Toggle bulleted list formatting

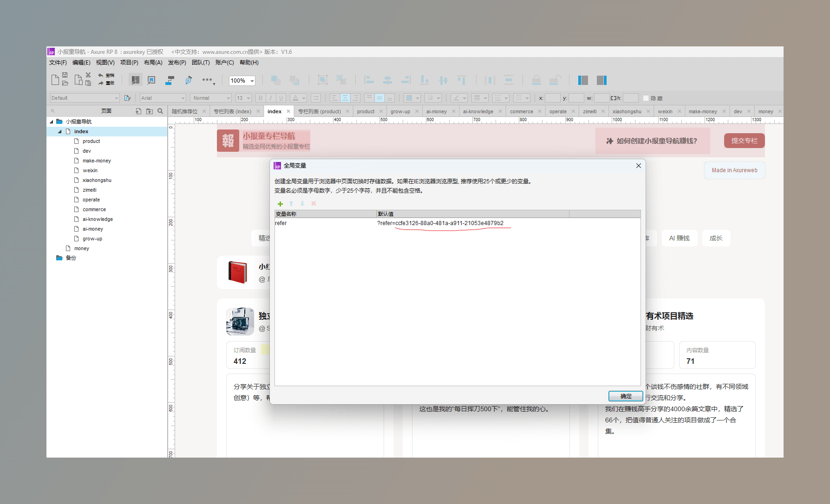(316, 98)
